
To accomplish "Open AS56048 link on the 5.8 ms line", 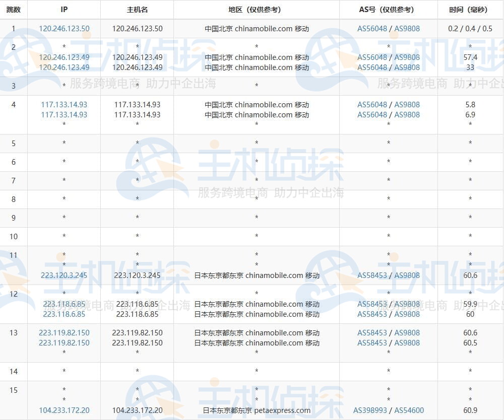I will point(372,105).
